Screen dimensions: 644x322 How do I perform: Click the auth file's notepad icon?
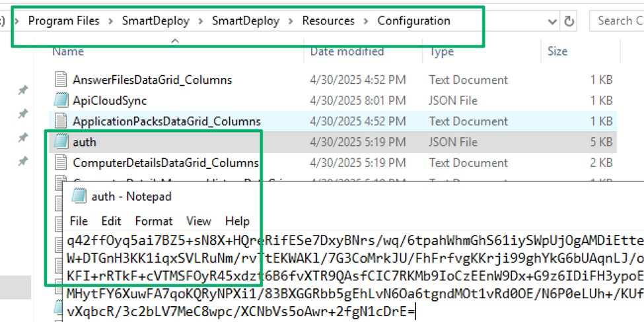pos(61,142)
